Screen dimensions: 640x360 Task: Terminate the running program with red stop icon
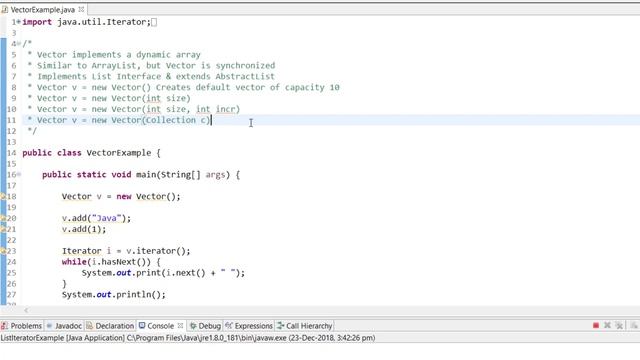(x=596, y=325)
